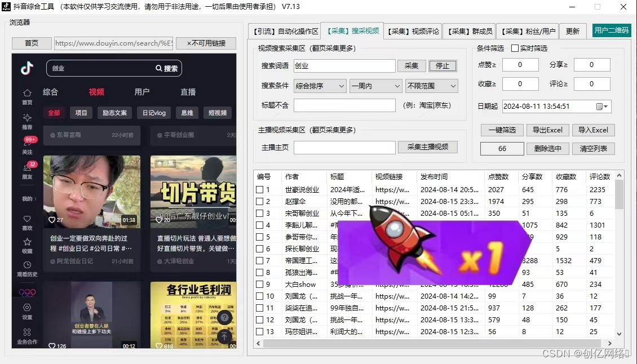Select the 综合 tab in Douyin search results

click(50, 92)
